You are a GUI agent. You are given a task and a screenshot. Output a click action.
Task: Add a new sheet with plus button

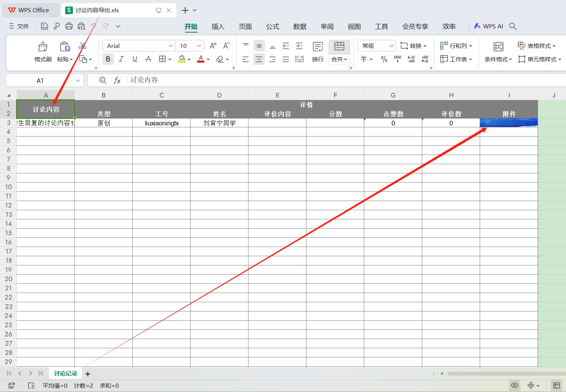tap(88, 374)
